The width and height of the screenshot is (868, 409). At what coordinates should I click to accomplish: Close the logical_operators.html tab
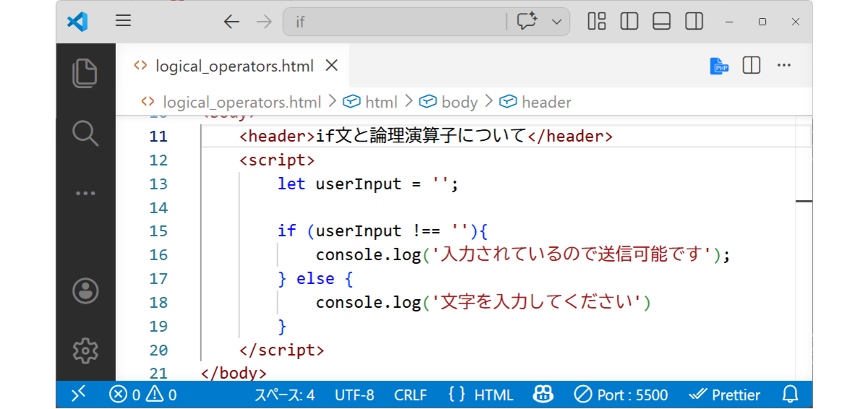coord(331,66)
